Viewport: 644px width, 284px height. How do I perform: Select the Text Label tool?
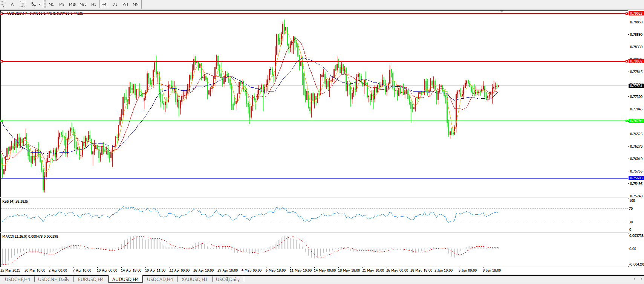tap(23, 4)
